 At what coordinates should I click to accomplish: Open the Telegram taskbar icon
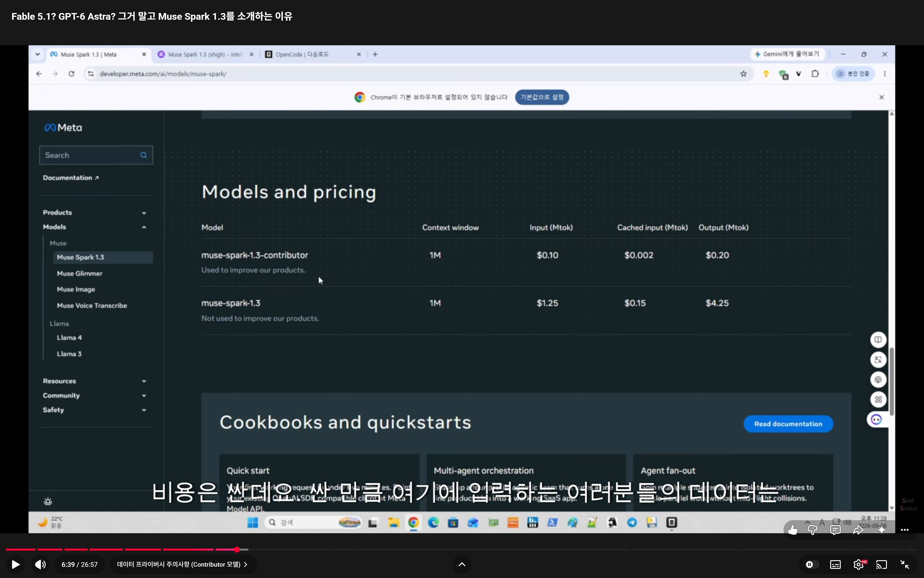point(632,522)
